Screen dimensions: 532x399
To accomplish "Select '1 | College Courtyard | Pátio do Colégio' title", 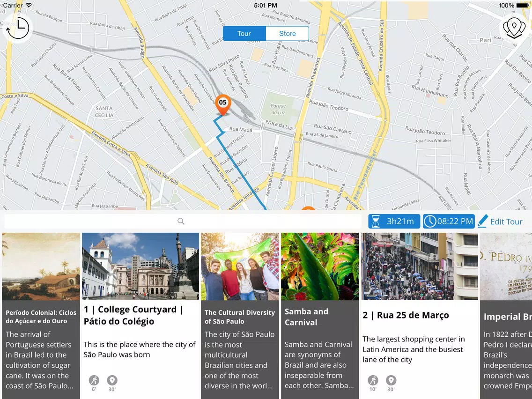I will point(133,315).
